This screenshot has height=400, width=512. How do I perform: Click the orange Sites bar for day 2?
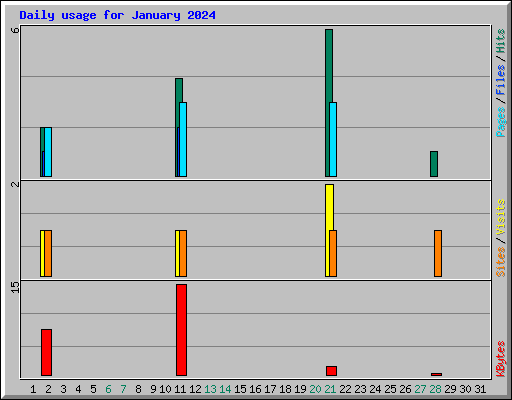(x=48, y=253)
